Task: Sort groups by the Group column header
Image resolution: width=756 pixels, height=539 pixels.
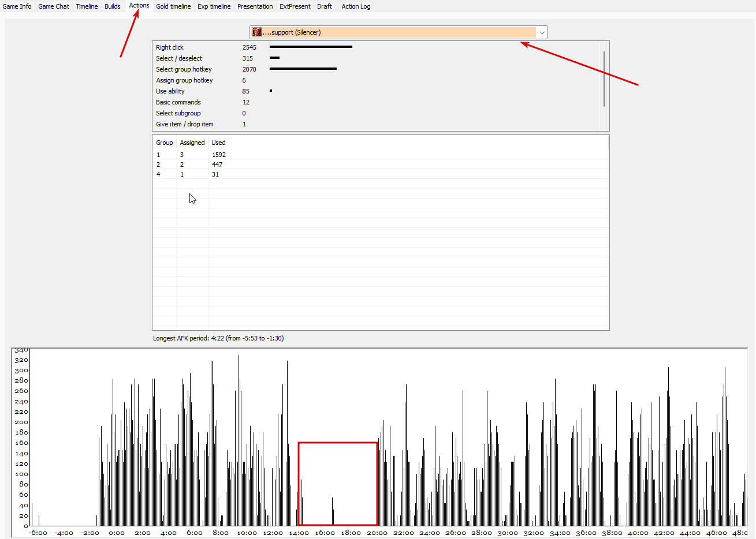Action: (165, 143)
